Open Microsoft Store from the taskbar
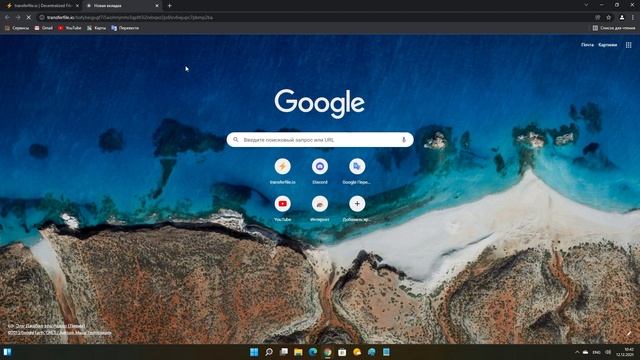Viewport: 640px width, 360px height. click(x=342, y=352)
